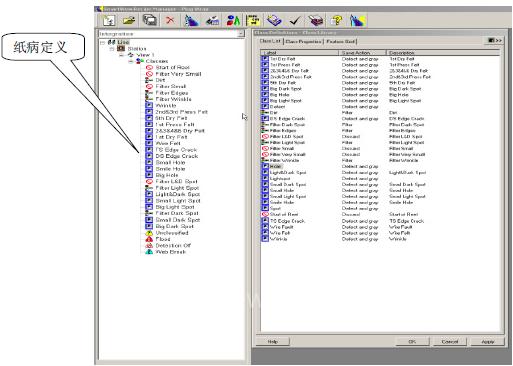Click the OK button
The image size is (513, 366).
(x=412, y=342)
